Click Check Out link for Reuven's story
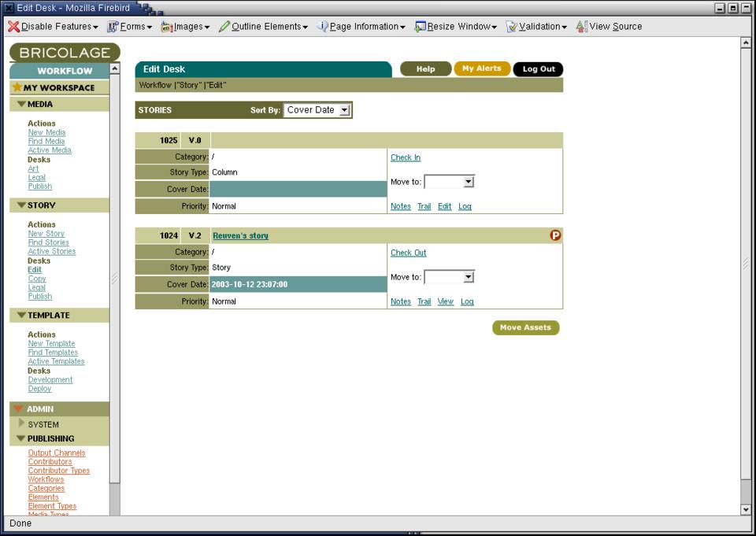Image resolution: width=756 pixels, height=536 pixels. pos(408,253)
